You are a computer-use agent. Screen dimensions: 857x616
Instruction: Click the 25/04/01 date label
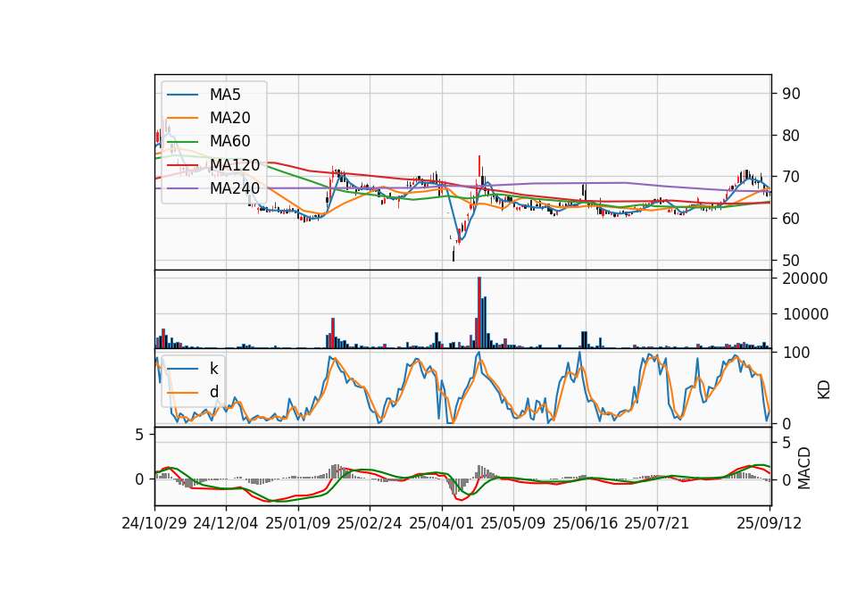coord(442,523)
